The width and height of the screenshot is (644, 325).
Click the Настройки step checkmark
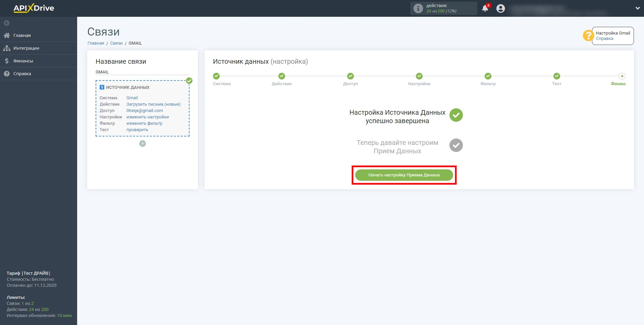click(419, 76)
